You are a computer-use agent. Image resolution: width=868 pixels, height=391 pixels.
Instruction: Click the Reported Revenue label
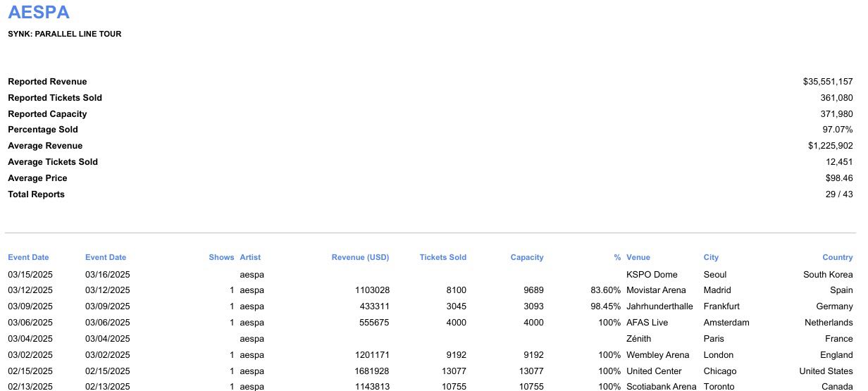pos(47,82)
